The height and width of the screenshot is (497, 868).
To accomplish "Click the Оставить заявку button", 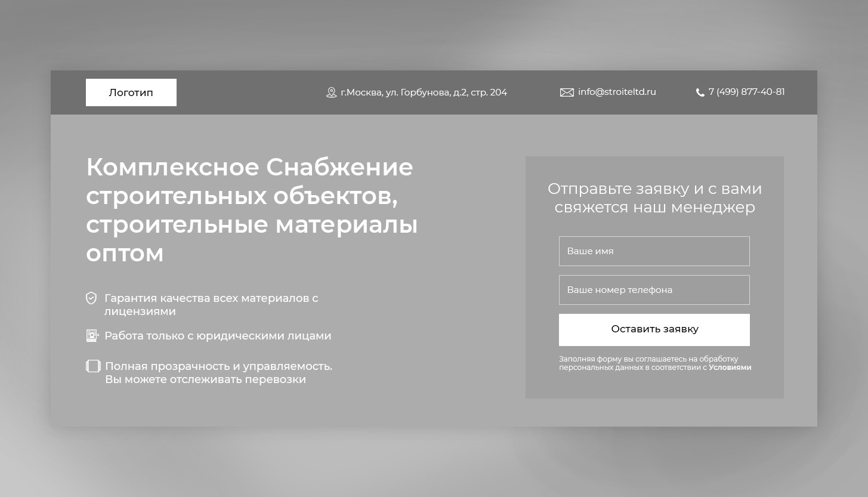I will (654, 330).
